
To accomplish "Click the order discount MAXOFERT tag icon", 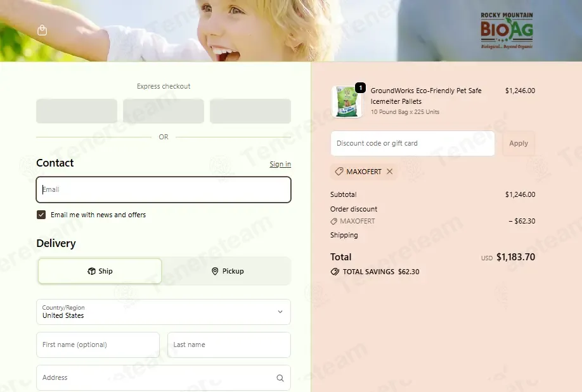I will click(x=333, y=222).
